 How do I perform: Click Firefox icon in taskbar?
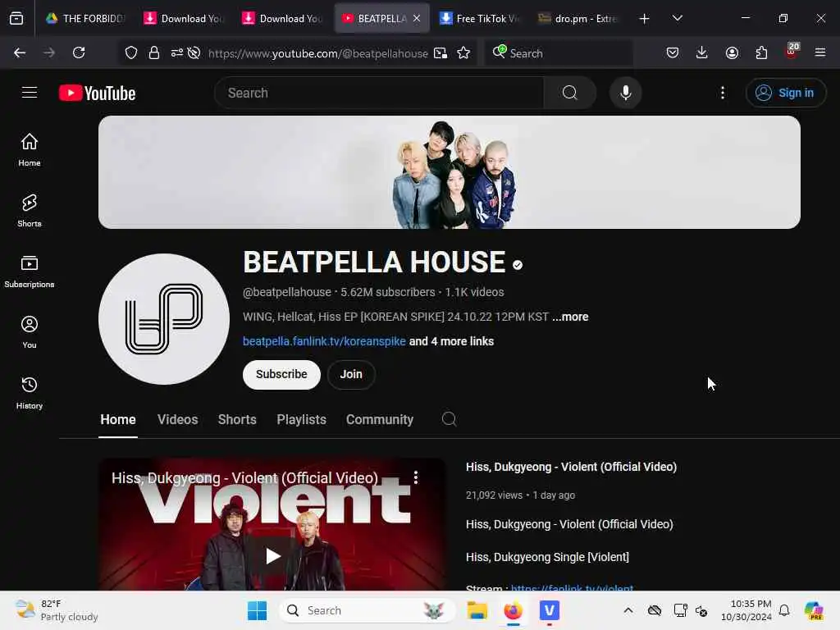(x=514, y=610)
